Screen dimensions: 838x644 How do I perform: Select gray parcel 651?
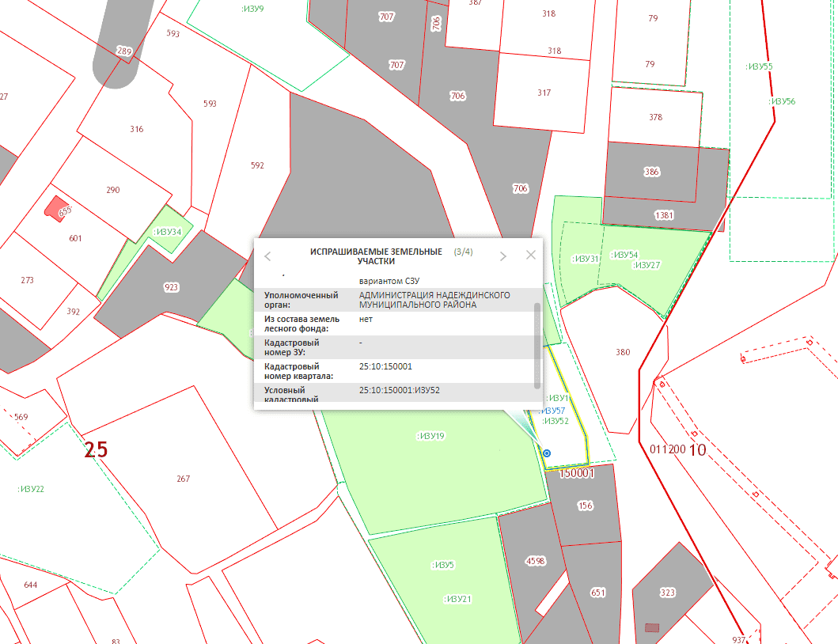point(597,593)
